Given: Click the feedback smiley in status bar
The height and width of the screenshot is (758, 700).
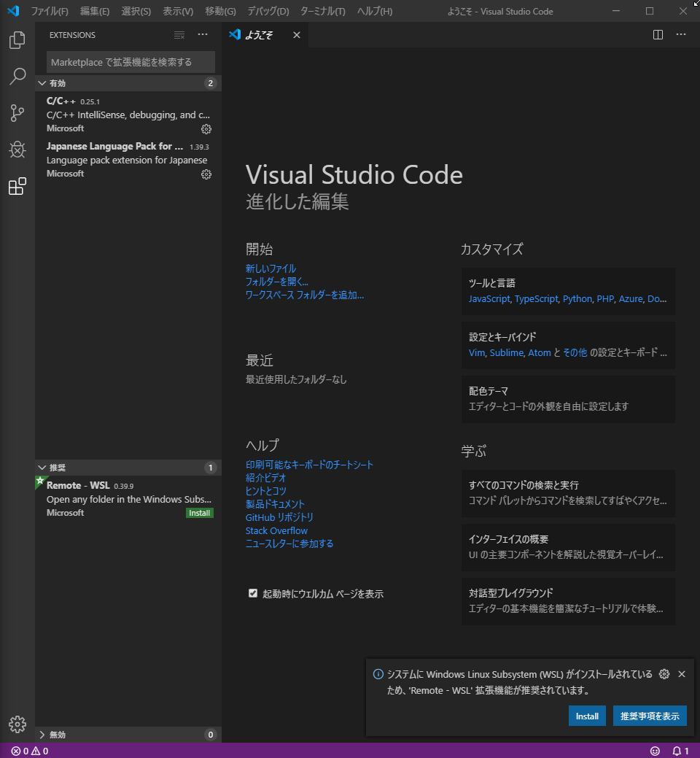Looking at the screenshot, I should point(655,751).
